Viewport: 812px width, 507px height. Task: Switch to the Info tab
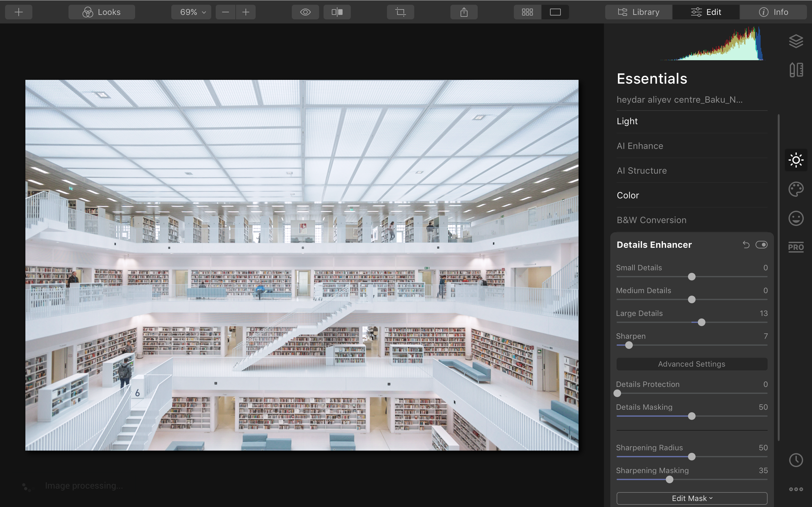pos(773,12)
